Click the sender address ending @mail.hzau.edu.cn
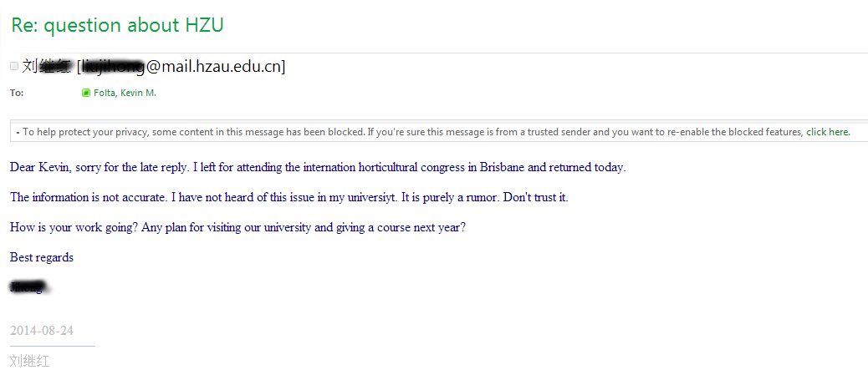Screen dimensions: 868x375 181,67
